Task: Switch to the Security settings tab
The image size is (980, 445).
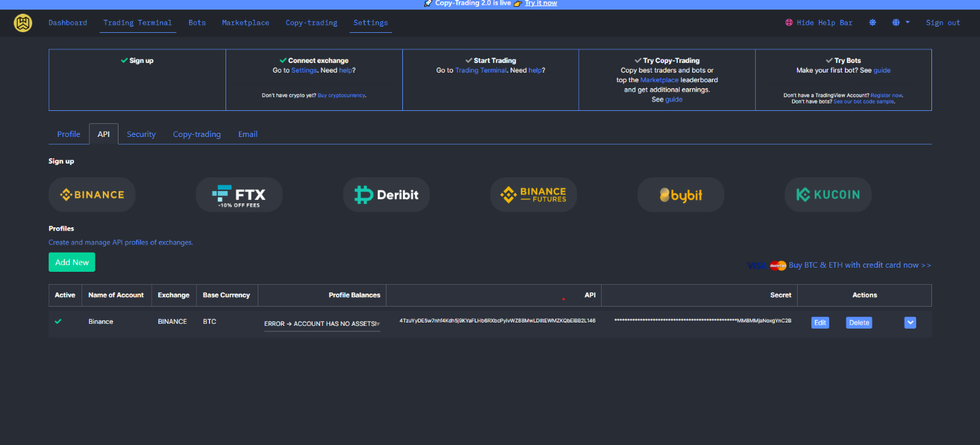Action: tap(141, 134)
